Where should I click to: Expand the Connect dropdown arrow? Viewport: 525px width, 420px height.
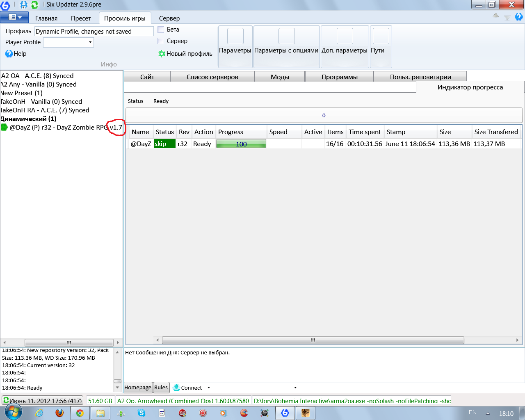click(209, 388)
